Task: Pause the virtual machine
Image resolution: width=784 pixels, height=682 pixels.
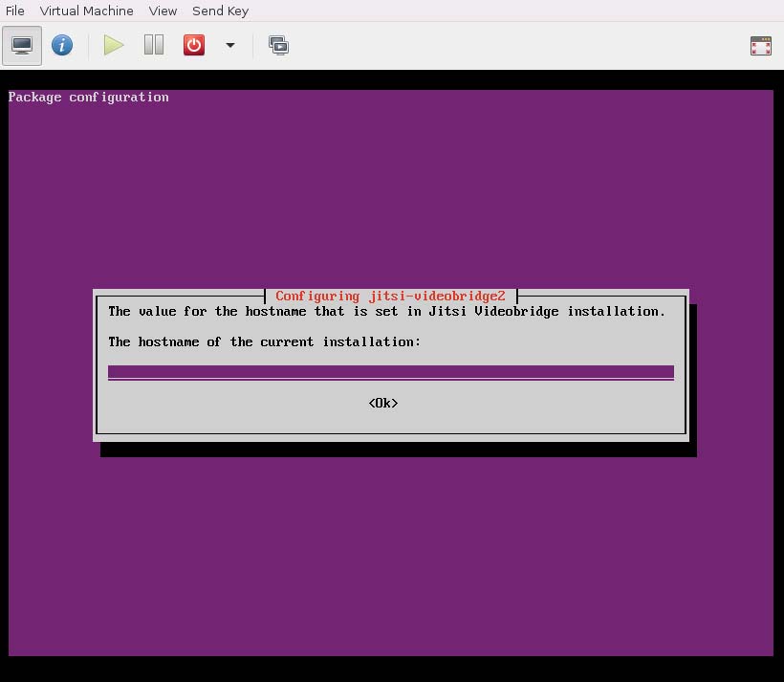Action: click(154, 45)
